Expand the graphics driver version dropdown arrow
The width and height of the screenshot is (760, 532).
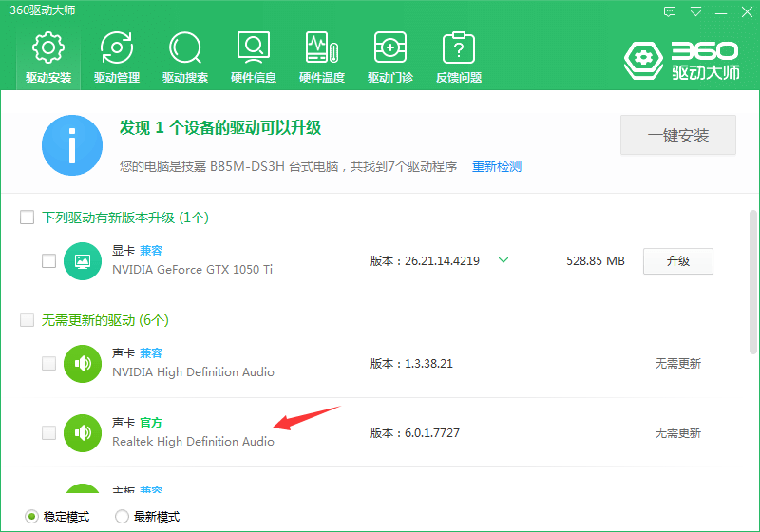pyautogui.click(x=503, y=260)
